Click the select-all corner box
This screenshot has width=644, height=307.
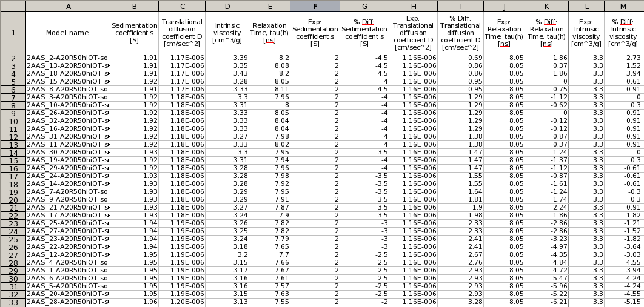(13, 6)
